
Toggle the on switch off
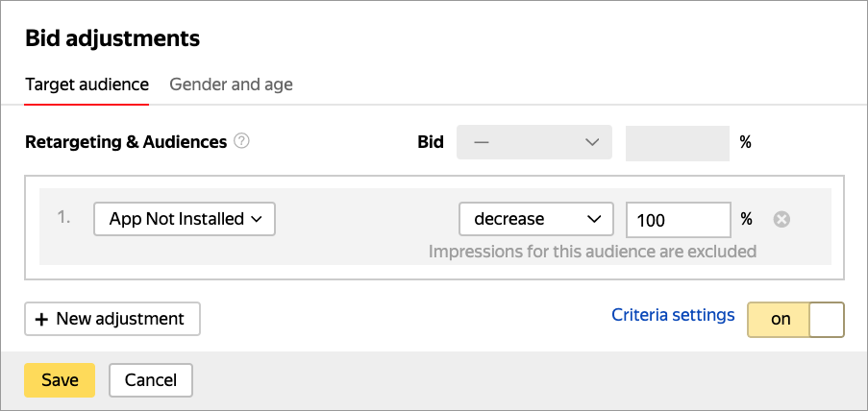[x=796, y=320]
